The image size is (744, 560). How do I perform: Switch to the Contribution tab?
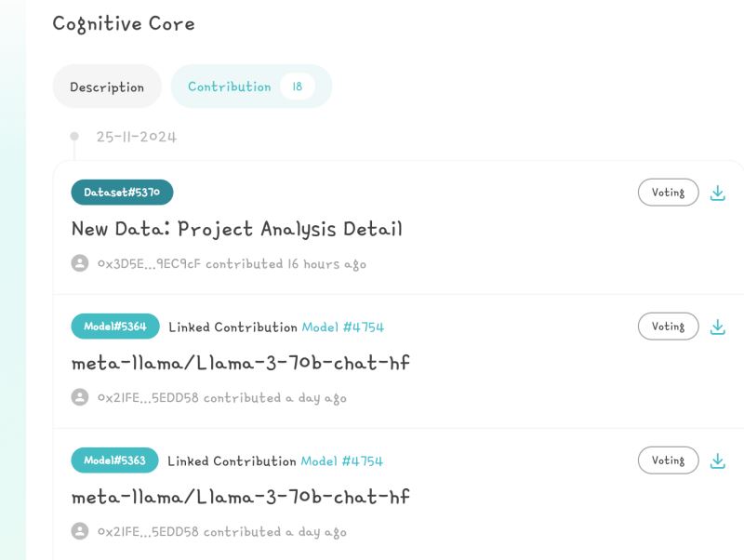pos(230,87)
